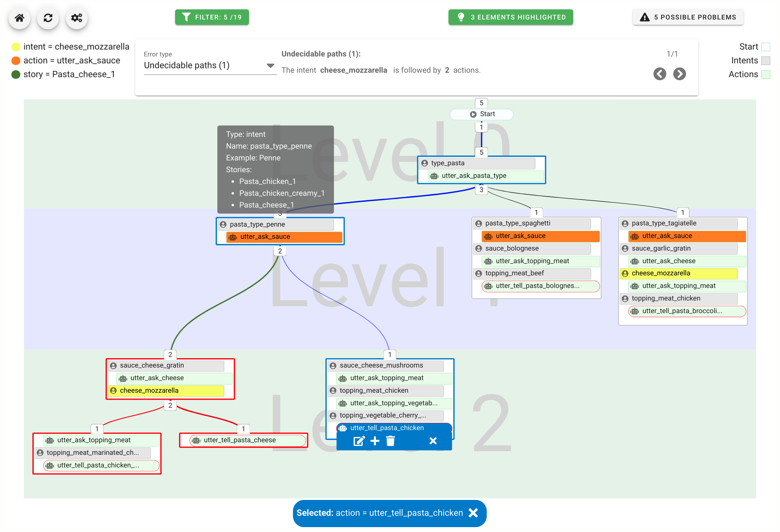
Task: Click yellow cheese_mozzarella legend dot
Action: (16, 47)
